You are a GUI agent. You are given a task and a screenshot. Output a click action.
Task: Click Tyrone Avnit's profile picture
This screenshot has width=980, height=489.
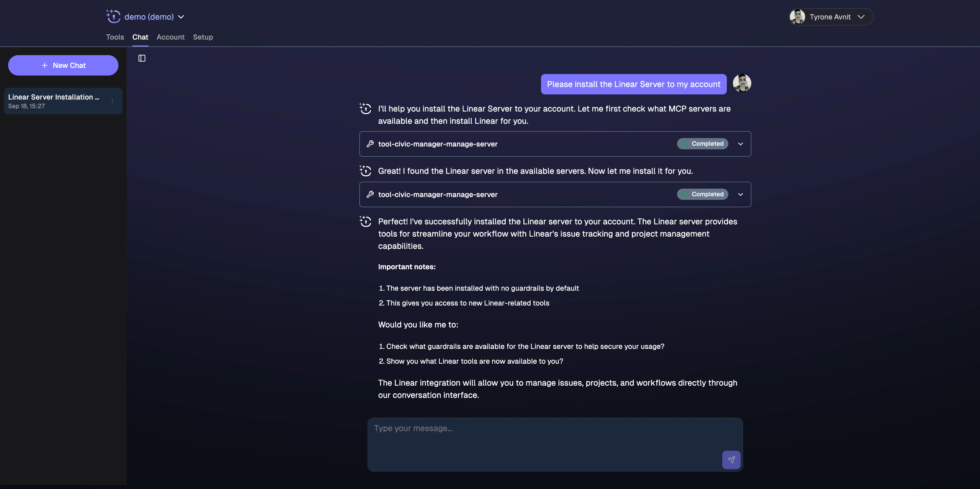(x=797, y=17)
